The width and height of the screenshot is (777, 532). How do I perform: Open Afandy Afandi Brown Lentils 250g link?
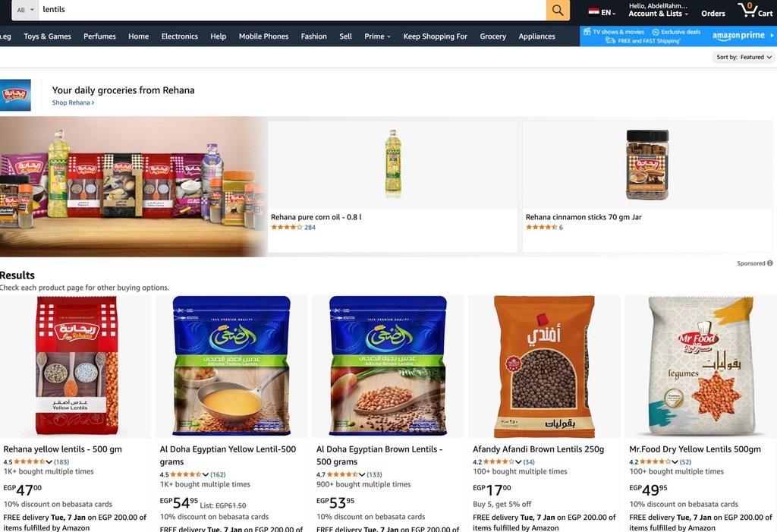(x=538, y=449)
